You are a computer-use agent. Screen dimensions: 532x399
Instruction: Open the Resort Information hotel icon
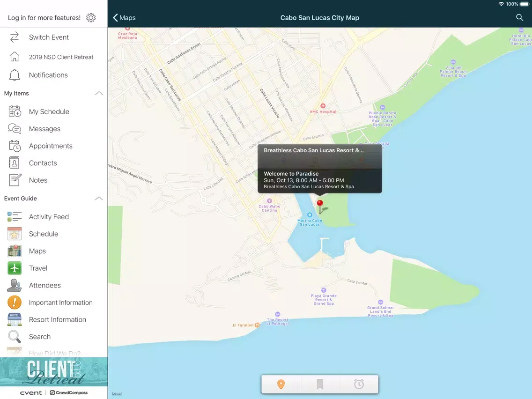coord(15,319)
